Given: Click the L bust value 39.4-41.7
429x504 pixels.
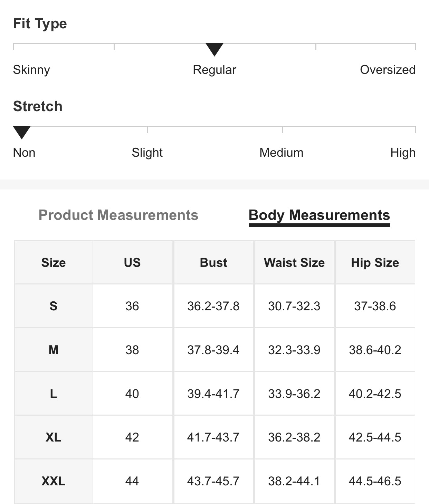Looking at the screenshot, I should tap(213, 394).
